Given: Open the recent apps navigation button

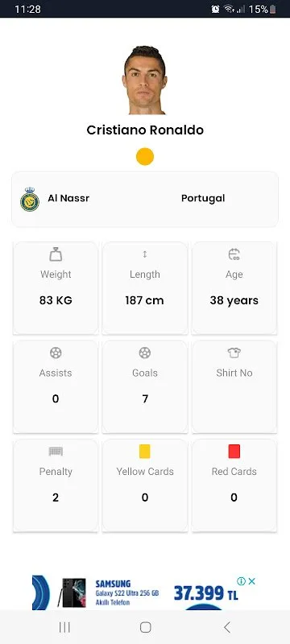Looking at the screenshot, I should tap(64, 627).
